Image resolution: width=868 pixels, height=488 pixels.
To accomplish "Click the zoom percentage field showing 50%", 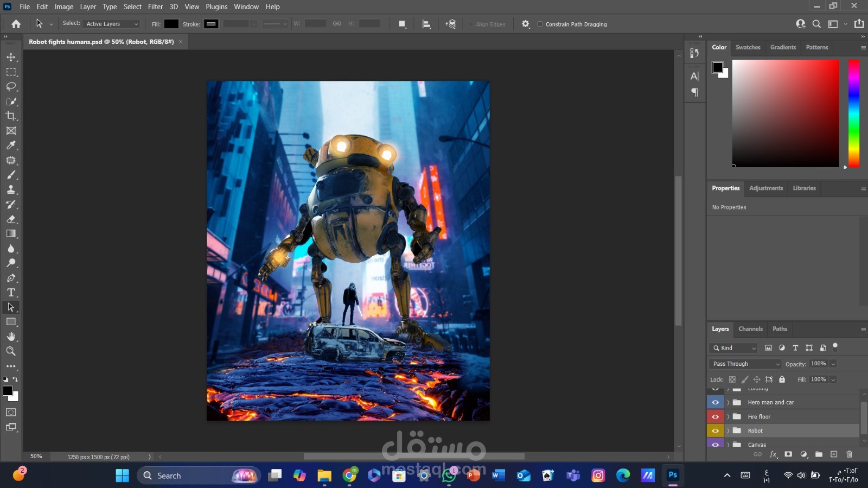I will point(36,457).
